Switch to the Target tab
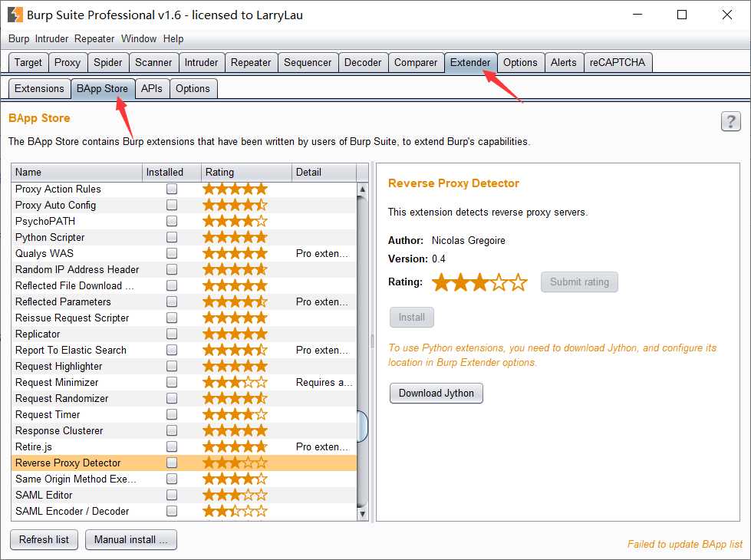Screen dimensions: 751x560 [x=28, y=62]
